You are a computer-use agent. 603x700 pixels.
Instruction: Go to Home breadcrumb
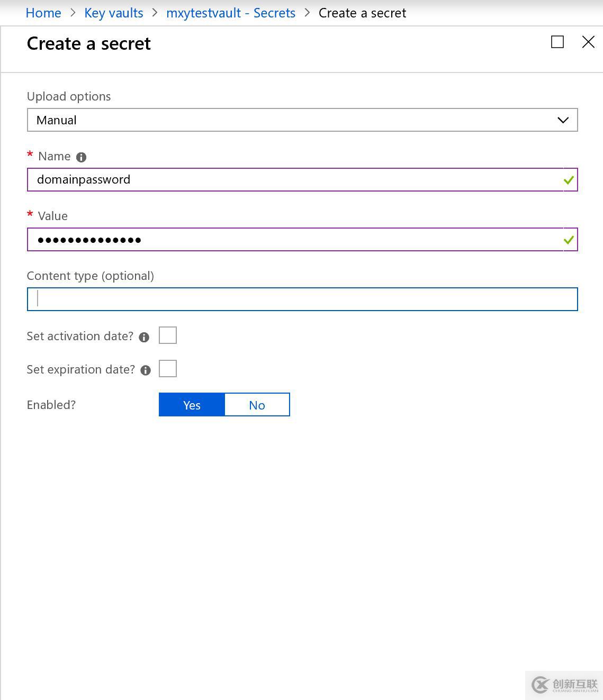43,13
